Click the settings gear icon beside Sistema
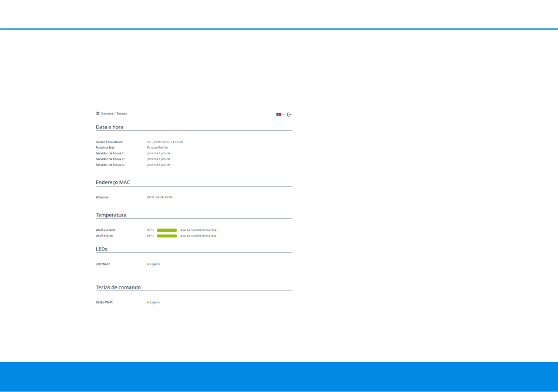 [x=98, y=114]
